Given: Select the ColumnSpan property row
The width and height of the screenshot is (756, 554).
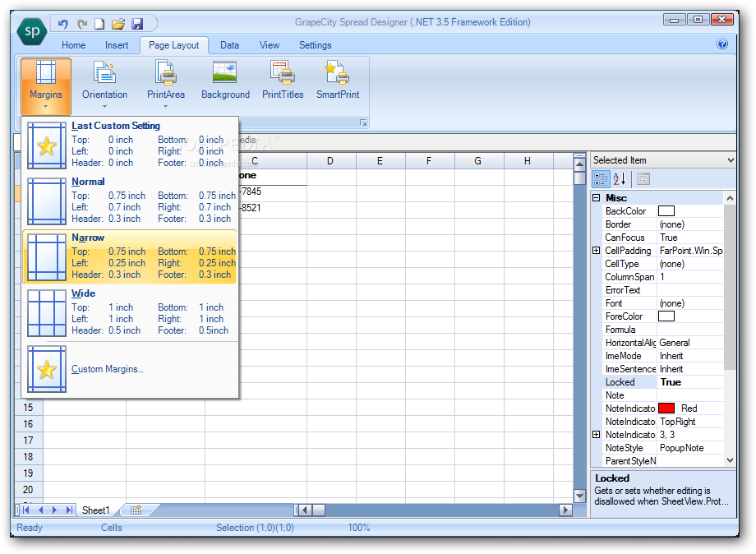Looking at the screenshot, I should click(x=662, y=277).
